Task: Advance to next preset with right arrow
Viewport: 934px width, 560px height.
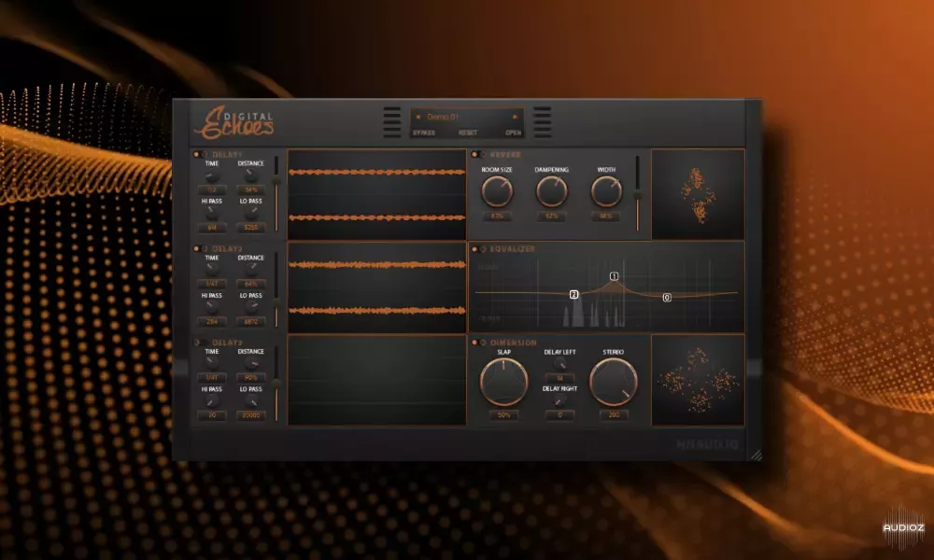Action: (515, 116)
